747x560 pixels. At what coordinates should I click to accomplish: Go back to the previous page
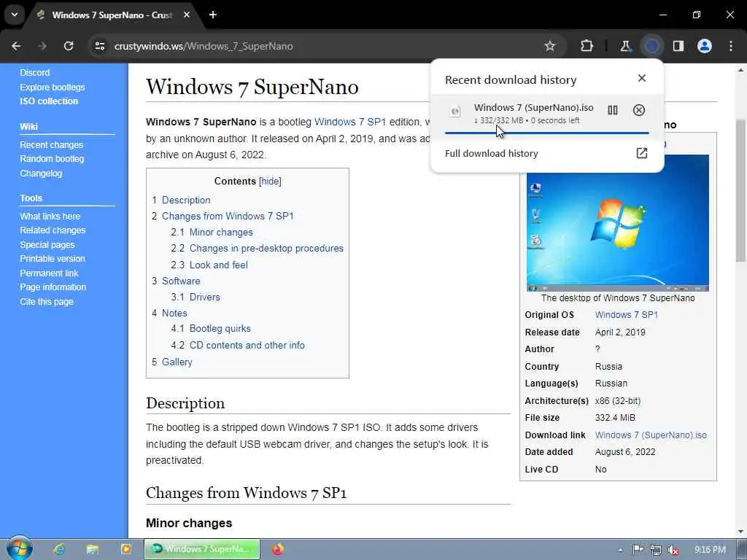pos(16,46)
